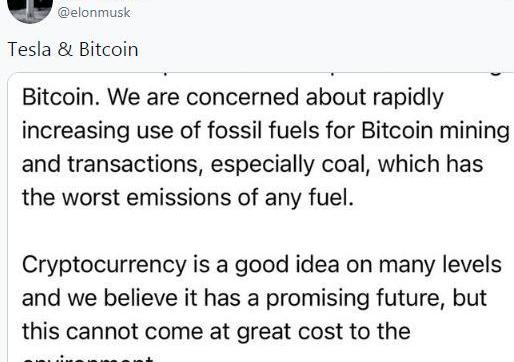Click the word promising in the statement
Viewport: 514px width, 362px height.
point(317,299)
